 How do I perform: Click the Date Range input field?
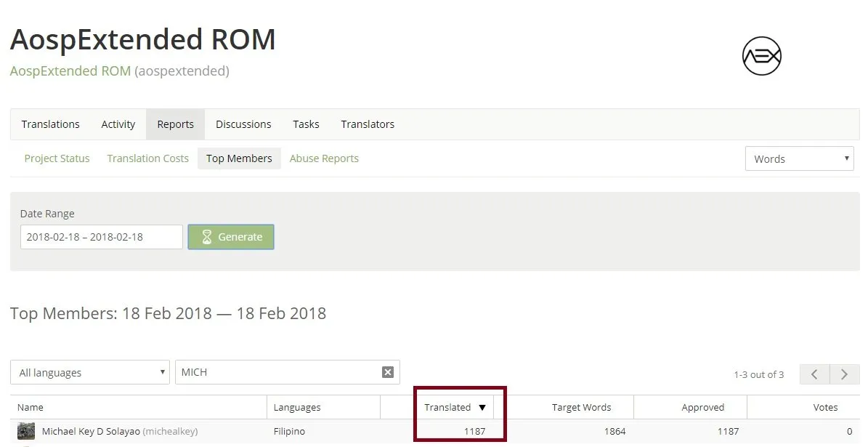pos(101,237)
